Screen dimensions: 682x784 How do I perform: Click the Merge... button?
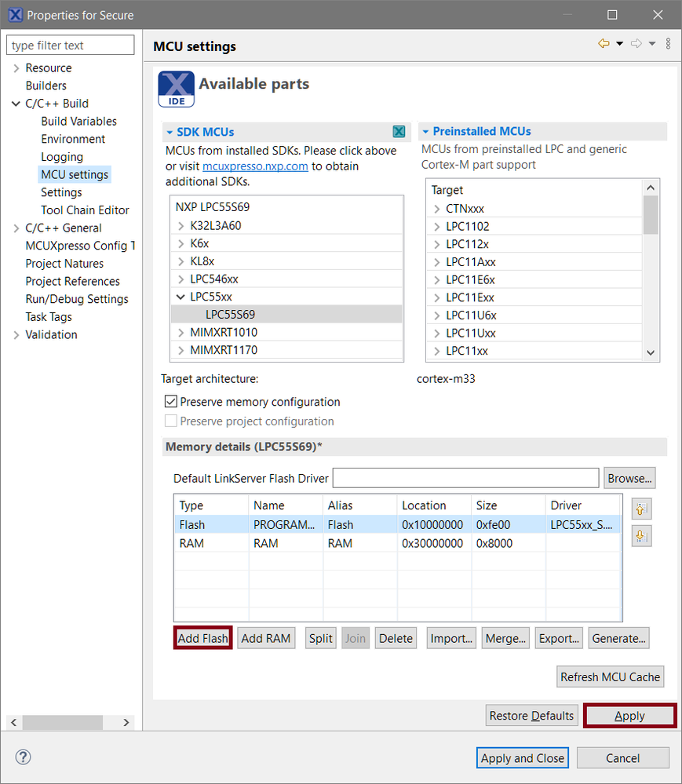[x=505, y=638]
